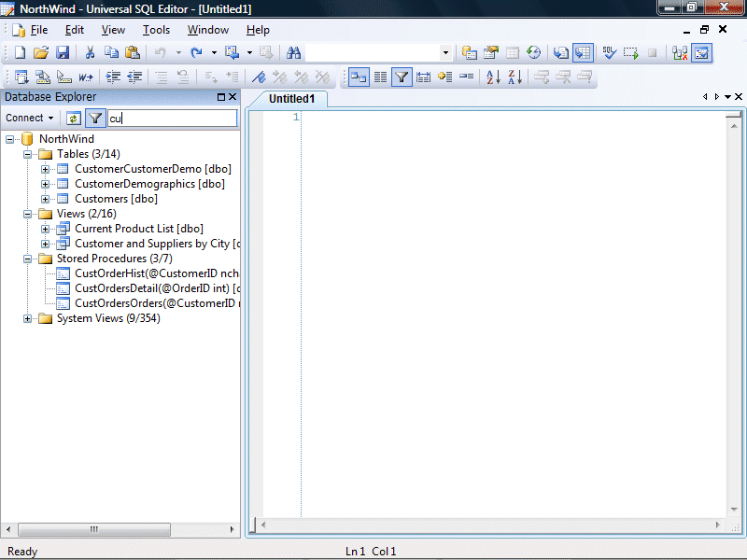Viewport: 747px width, 560px height.
Task: Select Customer and Suppliers by City view
Action: click(157, 244)
